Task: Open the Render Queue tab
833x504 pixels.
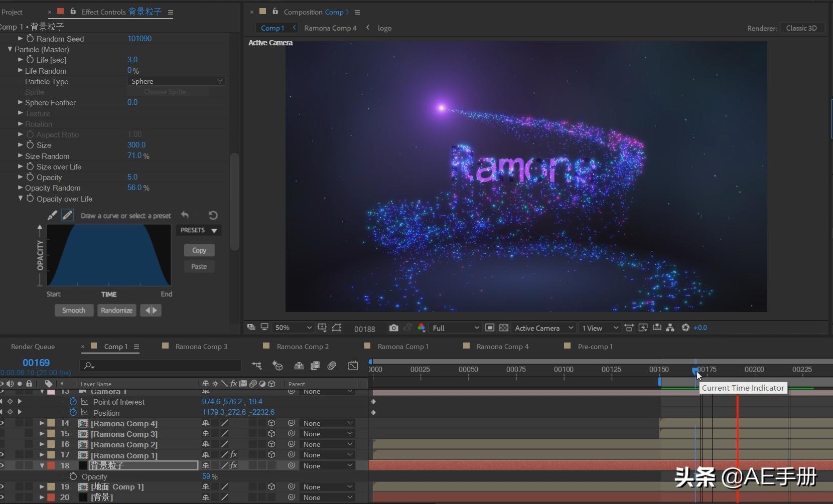Action: 33,347
